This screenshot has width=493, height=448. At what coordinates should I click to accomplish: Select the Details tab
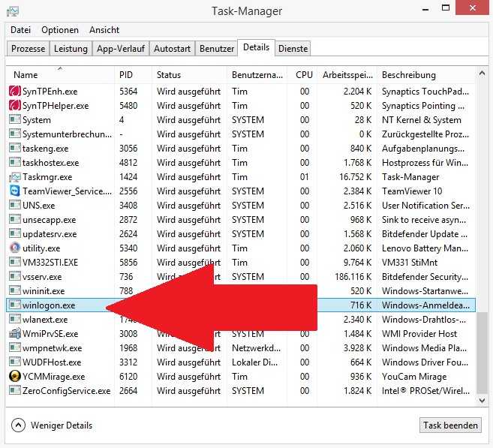tap(256, 47)
